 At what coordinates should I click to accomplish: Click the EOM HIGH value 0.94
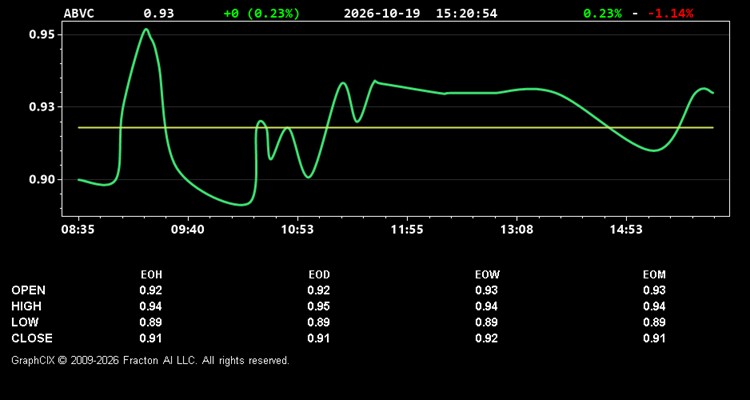654,306
